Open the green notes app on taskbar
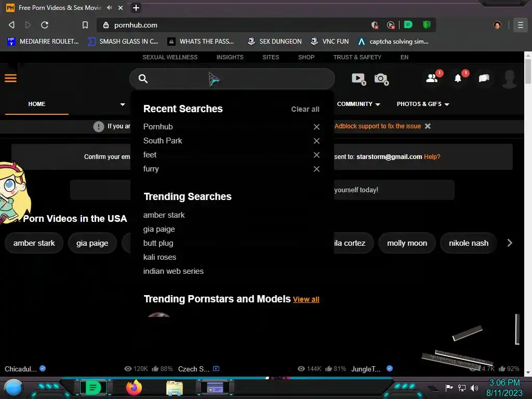532x399 pixels. (x=93, y=388)
